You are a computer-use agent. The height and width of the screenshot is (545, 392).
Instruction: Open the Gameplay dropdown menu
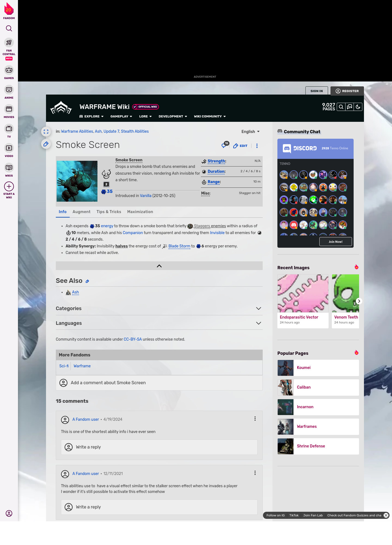point(121,116)
